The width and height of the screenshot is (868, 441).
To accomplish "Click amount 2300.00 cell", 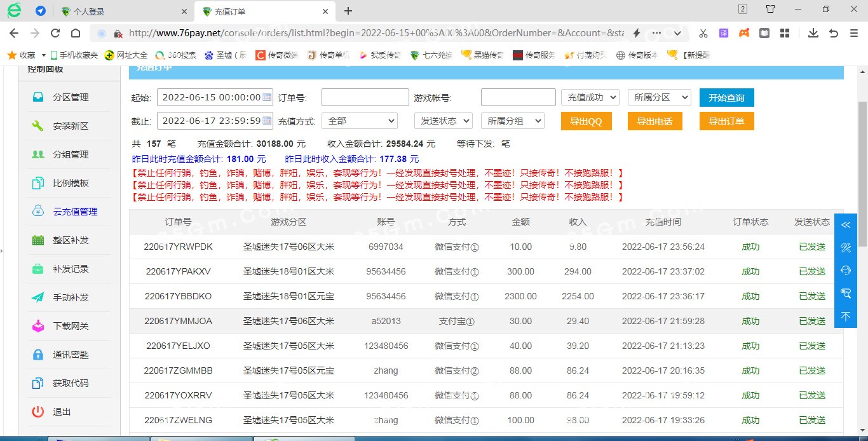I will click(x=520, y=296).
